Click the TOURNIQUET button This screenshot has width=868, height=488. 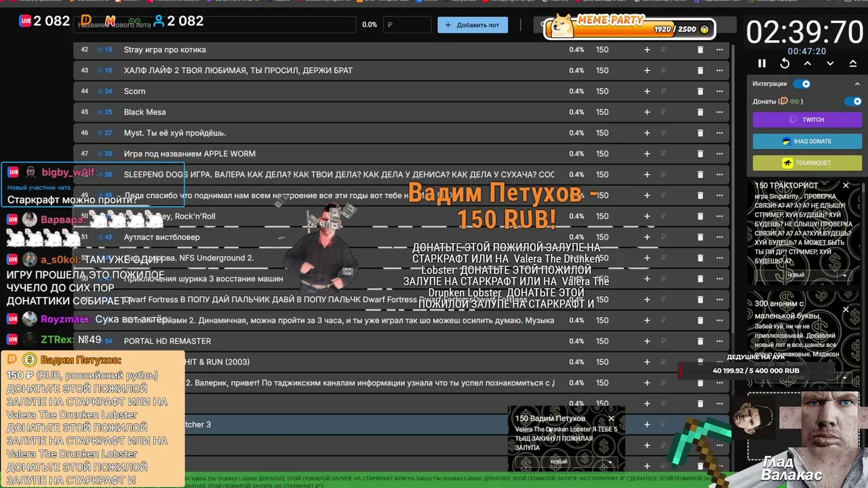[807, 163]
